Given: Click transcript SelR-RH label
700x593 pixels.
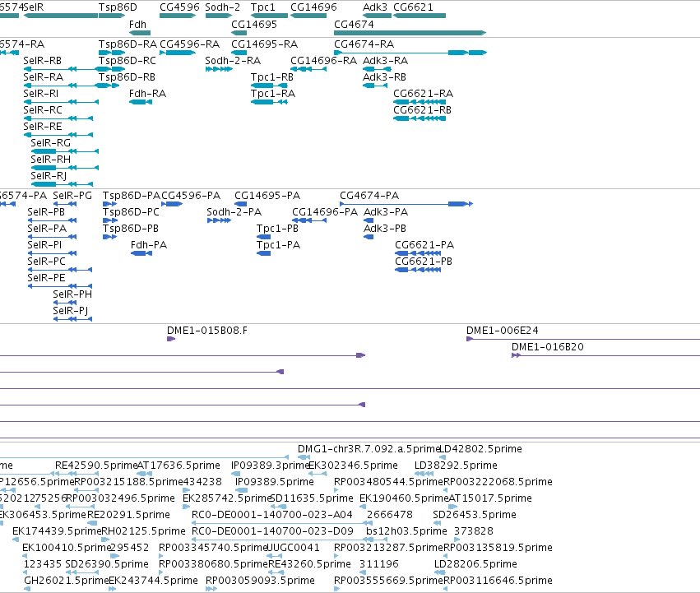Looking at the screenshot, I should click(x=50, y=160).
